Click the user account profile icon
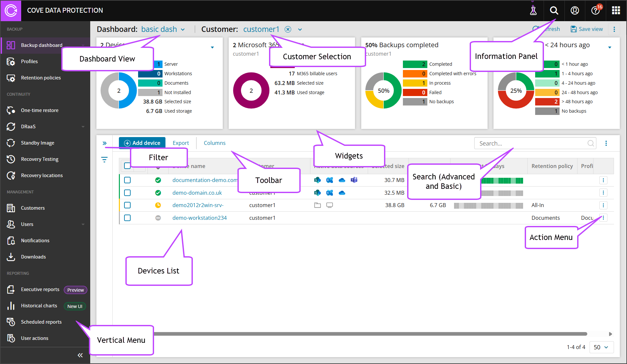Image resolution: width=627 pixels, height=364 pixels. coord(575,10)
